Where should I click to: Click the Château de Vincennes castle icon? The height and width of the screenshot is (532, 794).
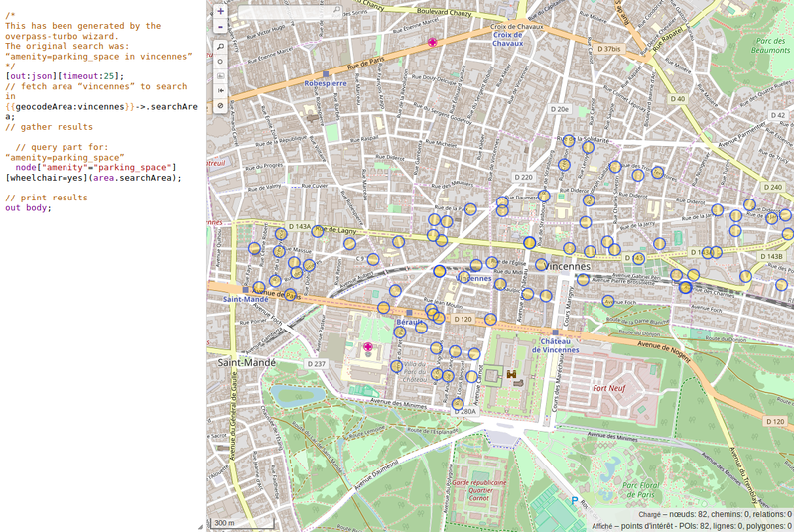513,375
